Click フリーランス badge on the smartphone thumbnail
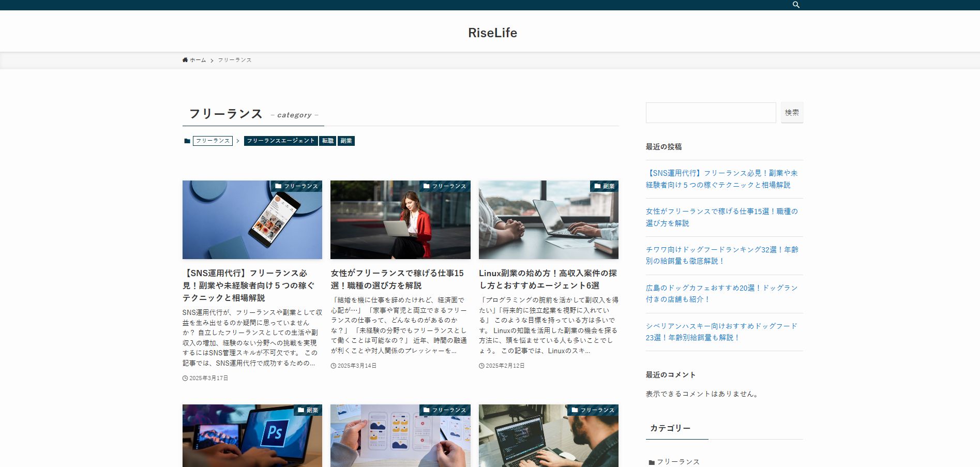This screenshot has width=980, height=467. coord(296,186)
